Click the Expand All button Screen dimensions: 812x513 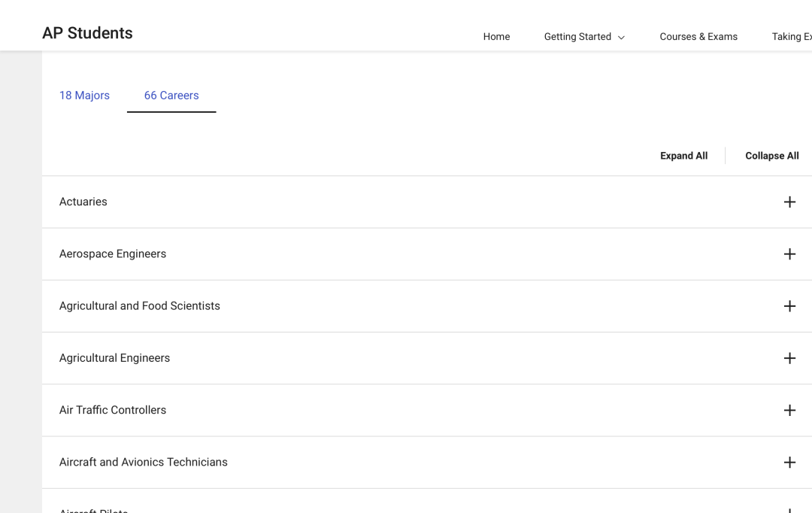click(x=683, y=156)
